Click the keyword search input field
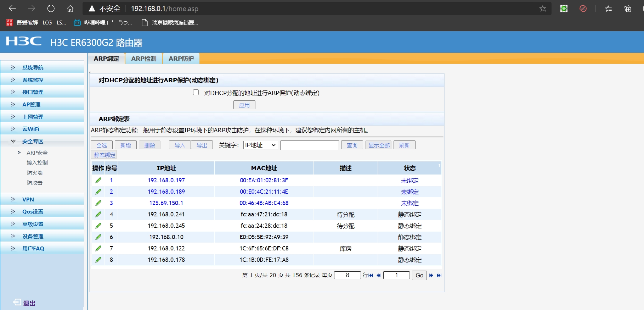This screenshot has width=644, height=310. tap(309, 145)
